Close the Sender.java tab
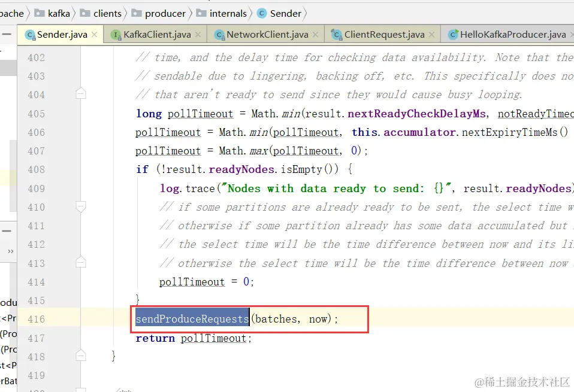 click(95, 34)
